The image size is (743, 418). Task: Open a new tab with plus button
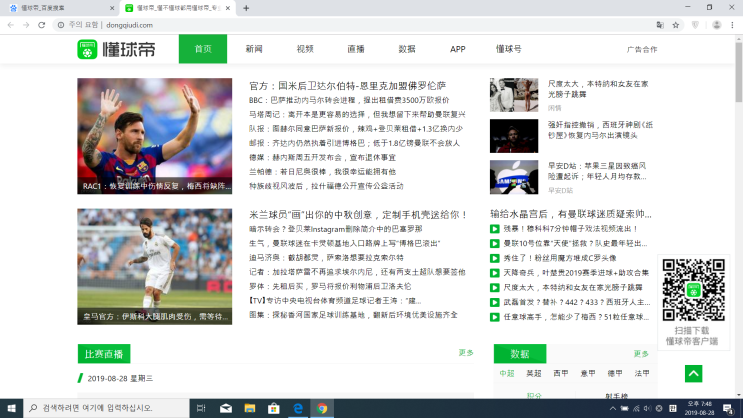246,8
